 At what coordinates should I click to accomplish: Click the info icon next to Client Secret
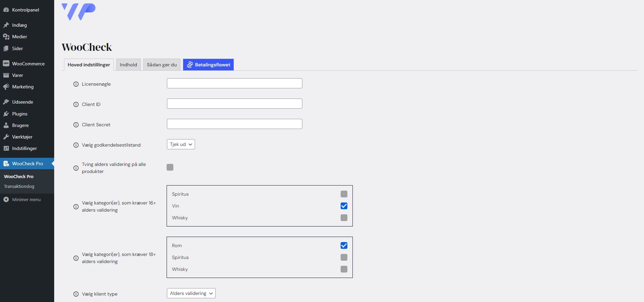coord(76,125)
